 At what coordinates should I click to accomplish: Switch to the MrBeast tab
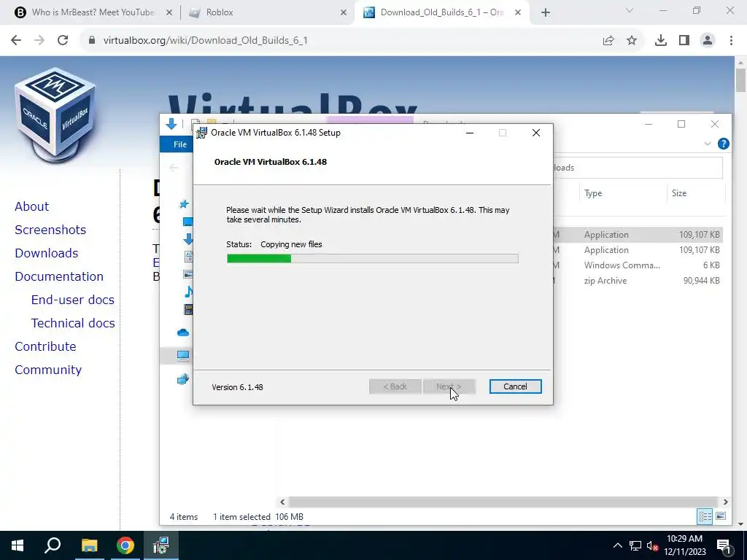click(x=93, y=12)
